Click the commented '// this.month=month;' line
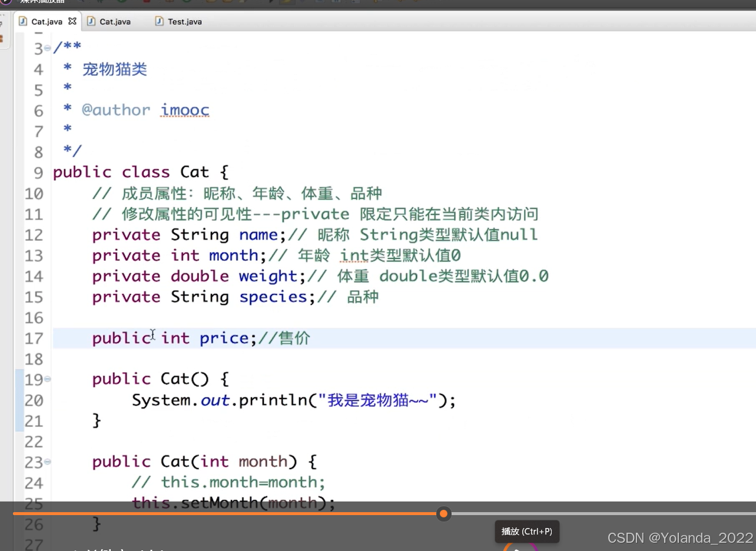This screenshot has width=756, height=551. coord(228,482)
